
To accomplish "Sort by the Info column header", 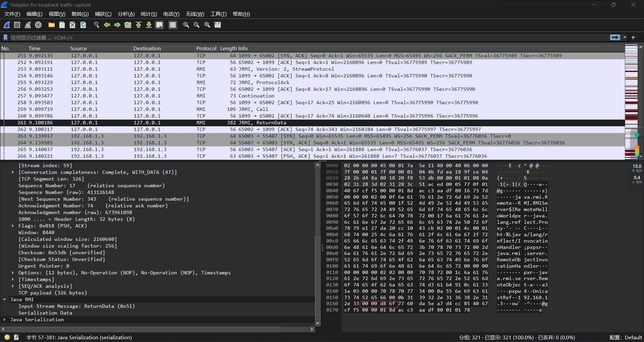I will (x=430, y=48).
